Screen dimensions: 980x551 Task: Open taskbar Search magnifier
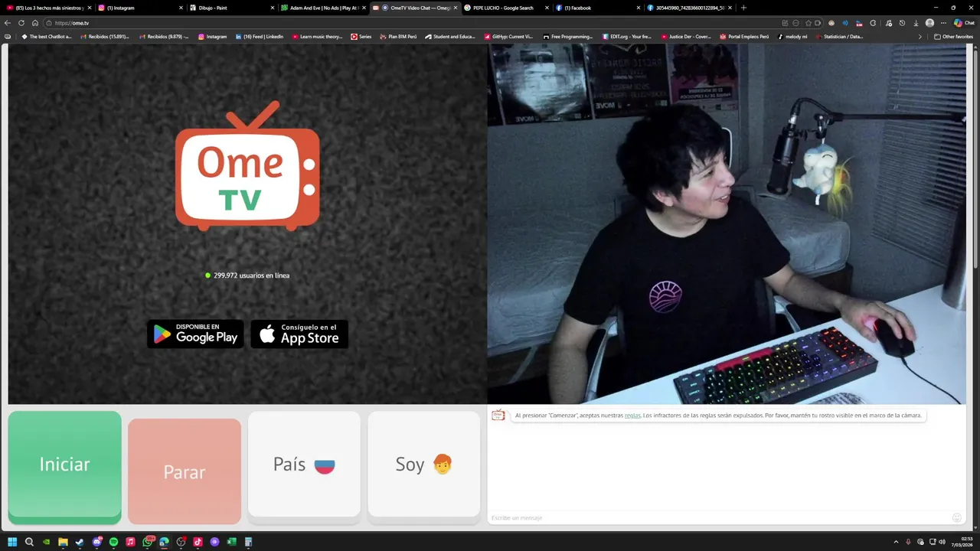pos(29,542)
